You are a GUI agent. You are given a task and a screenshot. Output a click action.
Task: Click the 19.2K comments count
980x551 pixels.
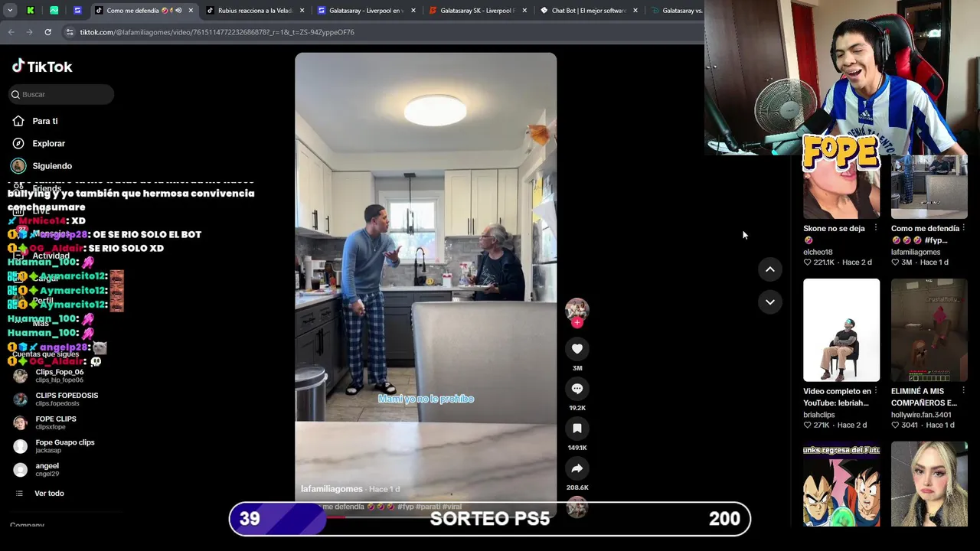click(577, 408)
